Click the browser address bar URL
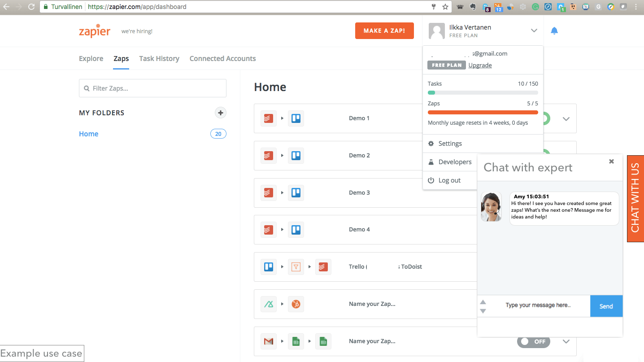644x362 pixels. click(x=137, y=7)
